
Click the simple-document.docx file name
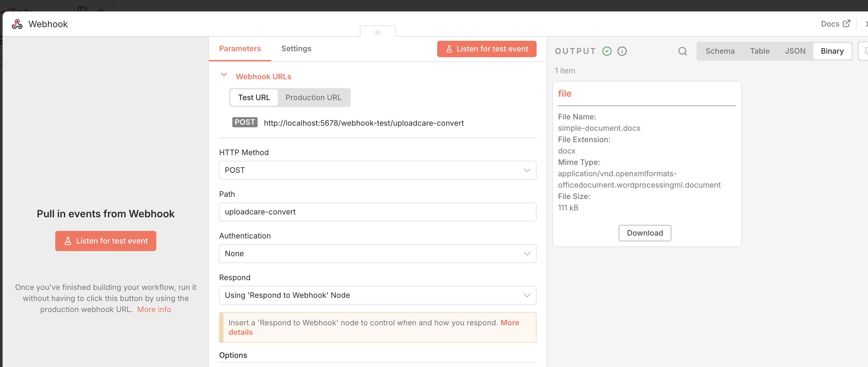pos(599,128)
